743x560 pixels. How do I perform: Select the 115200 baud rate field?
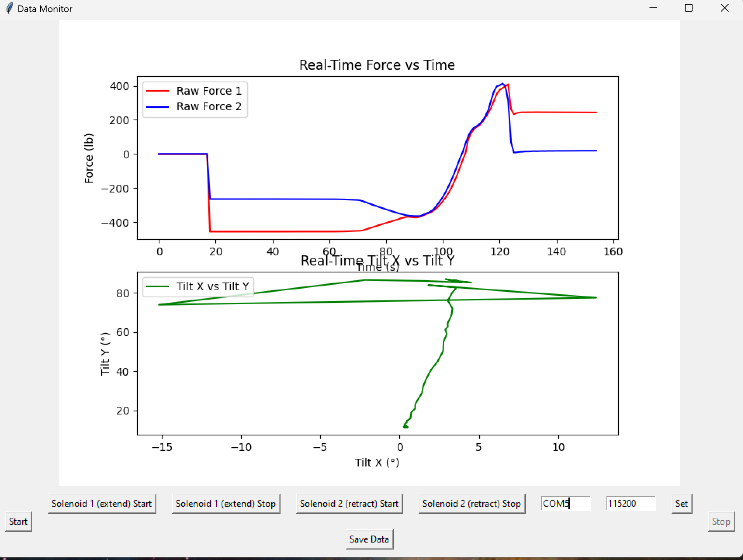point(630,503)
